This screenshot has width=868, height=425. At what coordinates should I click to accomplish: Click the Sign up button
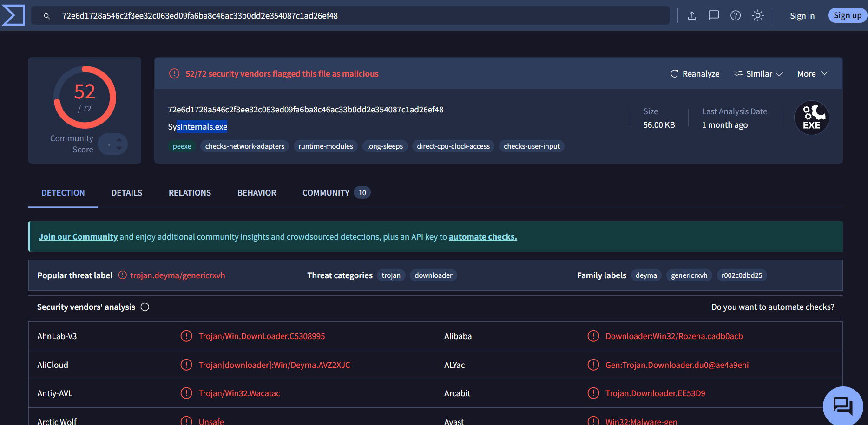(x=848, y=15)
